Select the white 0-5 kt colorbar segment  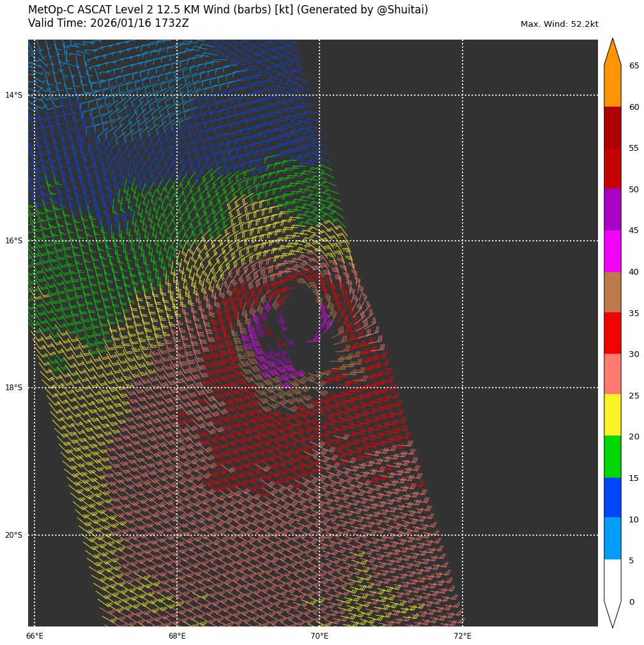612,580
